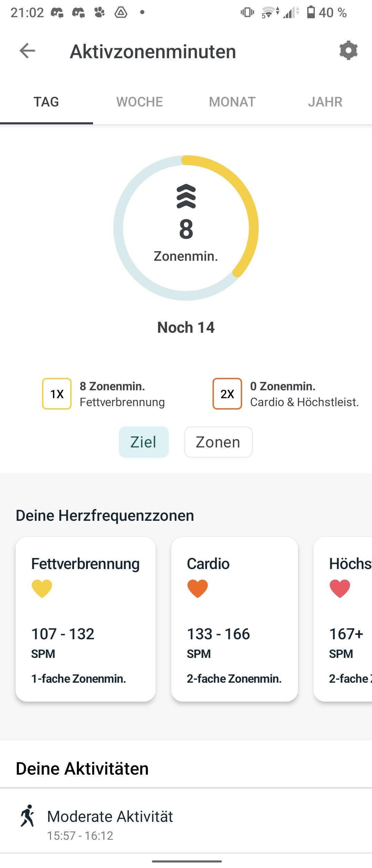Tap the zone minutes chevrons icon
Viewport: 372px width, 868px height.
186,196
